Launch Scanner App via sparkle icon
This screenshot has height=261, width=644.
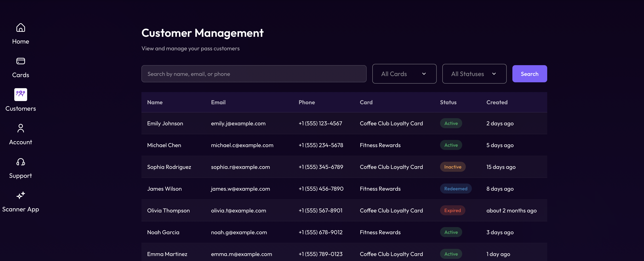[x=21, y=195]
